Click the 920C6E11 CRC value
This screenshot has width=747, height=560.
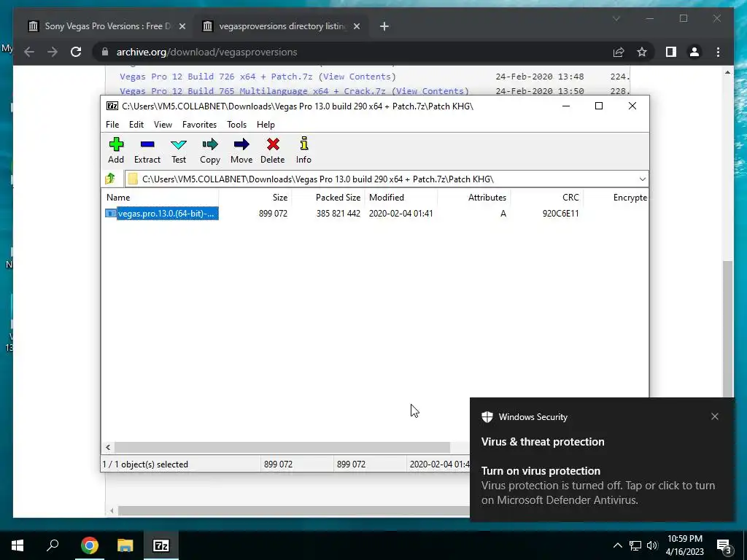(560, 214)
